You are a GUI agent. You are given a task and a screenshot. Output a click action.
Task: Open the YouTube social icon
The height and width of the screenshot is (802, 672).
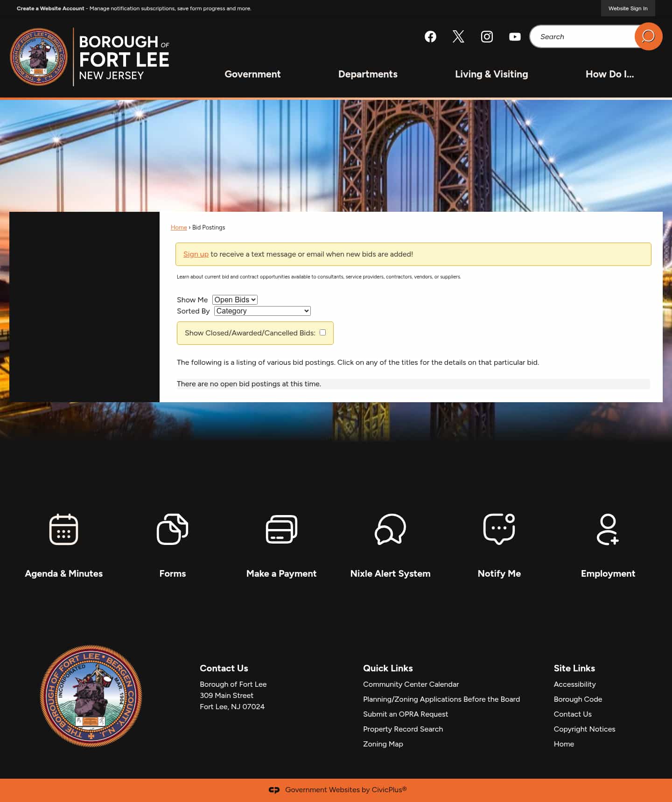point(515,36)
